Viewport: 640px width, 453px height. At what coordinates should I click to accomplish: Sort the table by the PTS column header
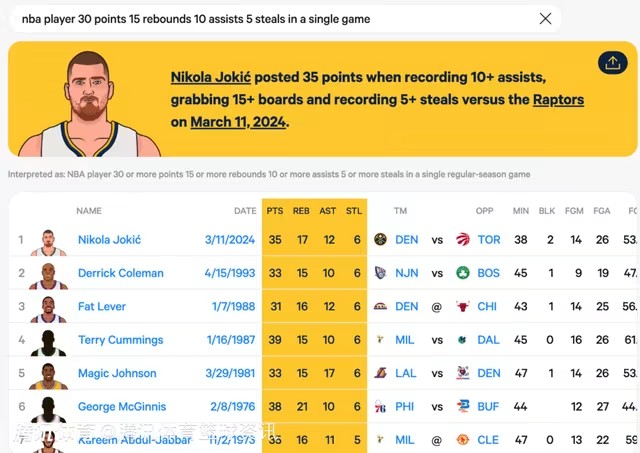pyautogui.click(x=274, y=211)
